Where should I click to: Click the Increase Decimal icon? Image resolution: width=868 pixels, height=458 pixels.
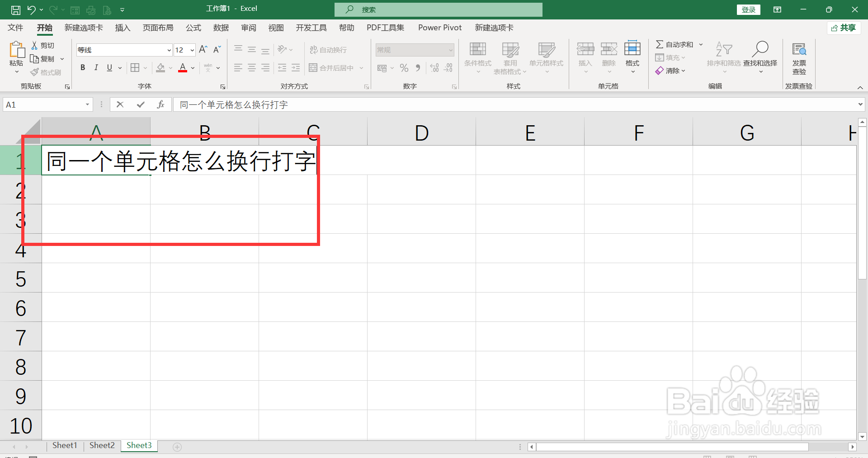pos(434,68)
